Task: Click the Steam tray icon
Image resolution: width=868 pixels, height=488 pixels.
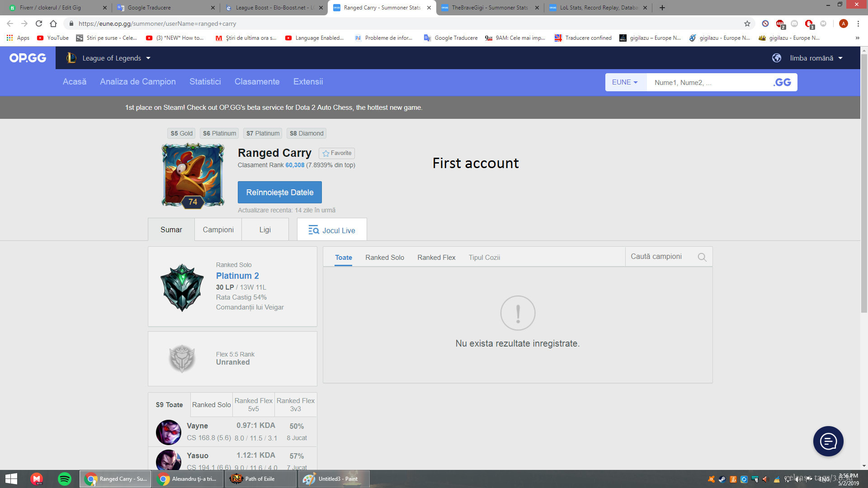Action: [x=722, y=479]
